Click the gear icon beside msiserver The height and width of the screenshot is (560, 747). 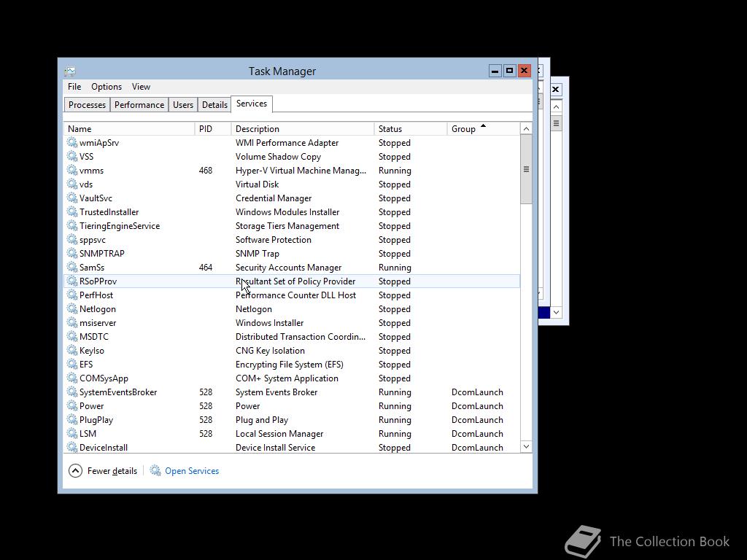coord(72,322)
